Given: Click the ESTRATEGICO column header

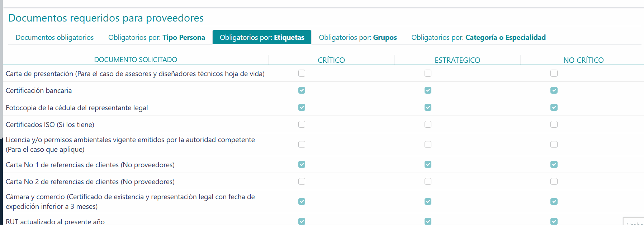Looking at the screenshot, I should point(458,60).
